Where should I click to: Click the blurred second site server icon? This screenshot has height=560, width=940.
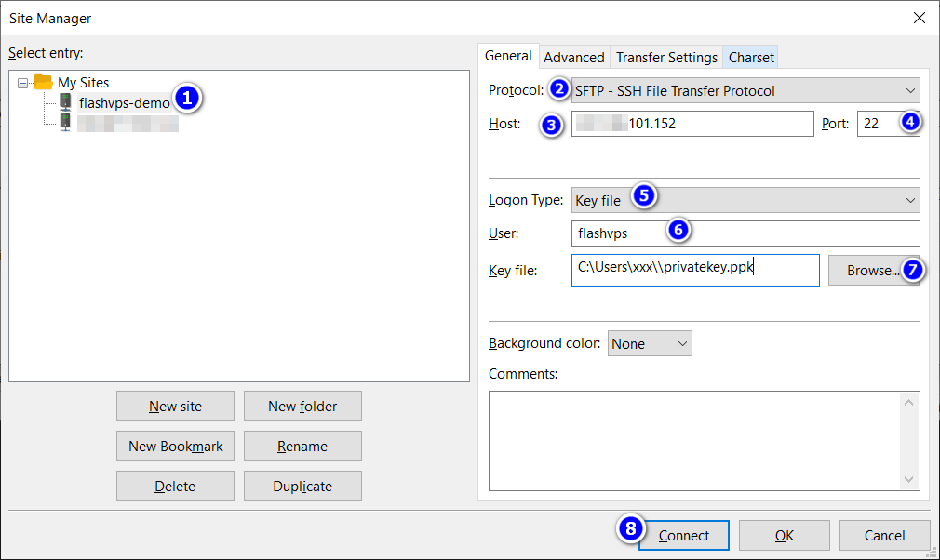[65, 123]
